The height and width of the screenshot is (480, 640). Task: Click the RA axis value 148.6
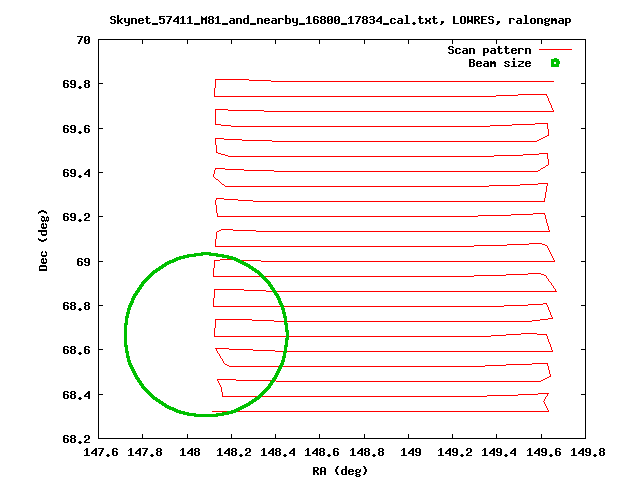pyautogui.click(x=322, y=452)
